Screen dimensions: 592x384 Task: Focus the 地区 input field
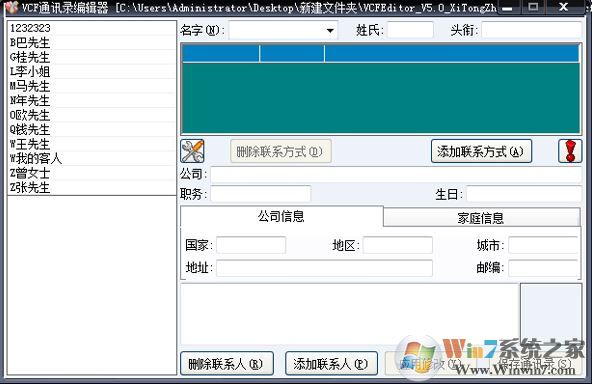coord(398,245)
